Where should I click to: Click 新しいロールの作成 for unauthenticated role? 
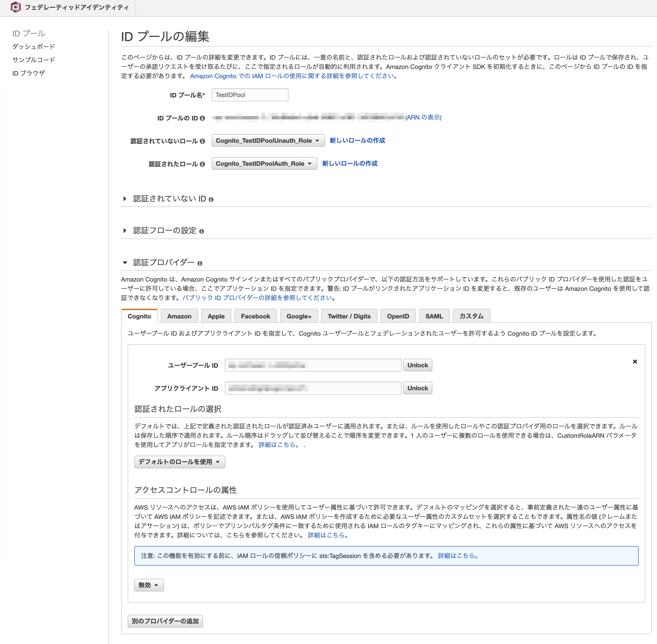pos(357,140)
